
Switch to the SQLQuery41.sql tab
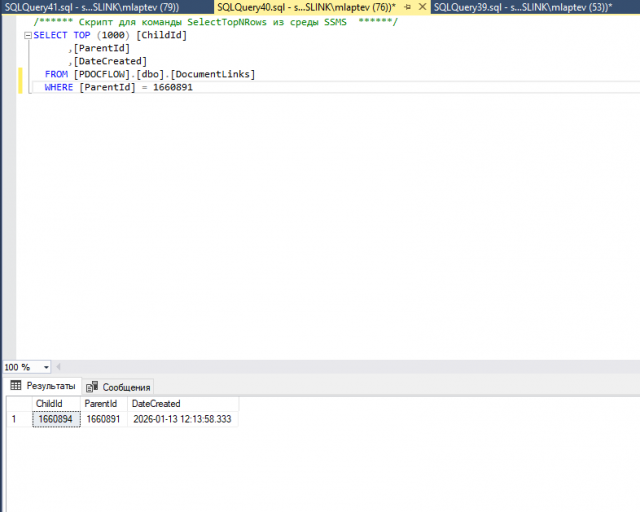pyautogui.click(x=92, y=7)
